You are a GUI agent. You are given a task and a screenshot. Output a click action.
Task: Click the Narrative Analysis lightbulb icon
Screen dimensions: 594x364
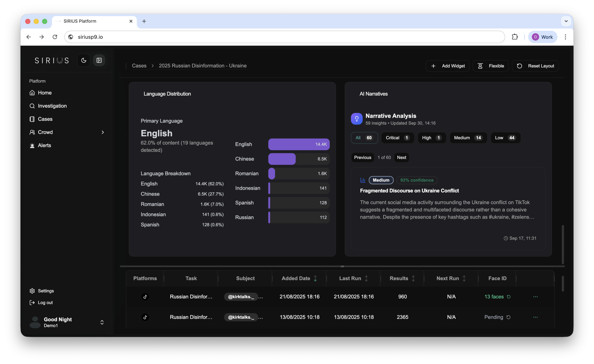357,119
